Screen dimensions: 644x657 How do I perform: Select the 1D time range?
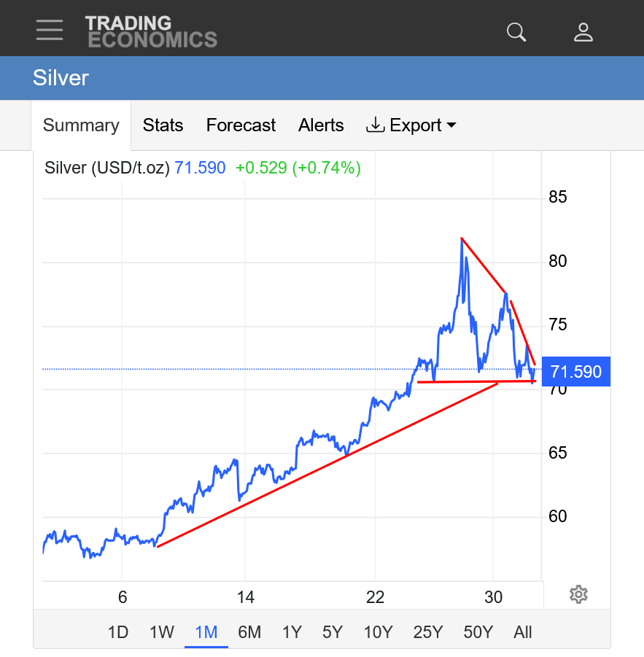point(118,632)
